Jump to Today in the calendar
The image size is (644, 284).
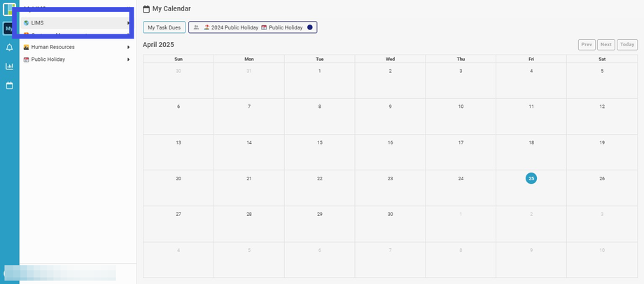point(627,44)
